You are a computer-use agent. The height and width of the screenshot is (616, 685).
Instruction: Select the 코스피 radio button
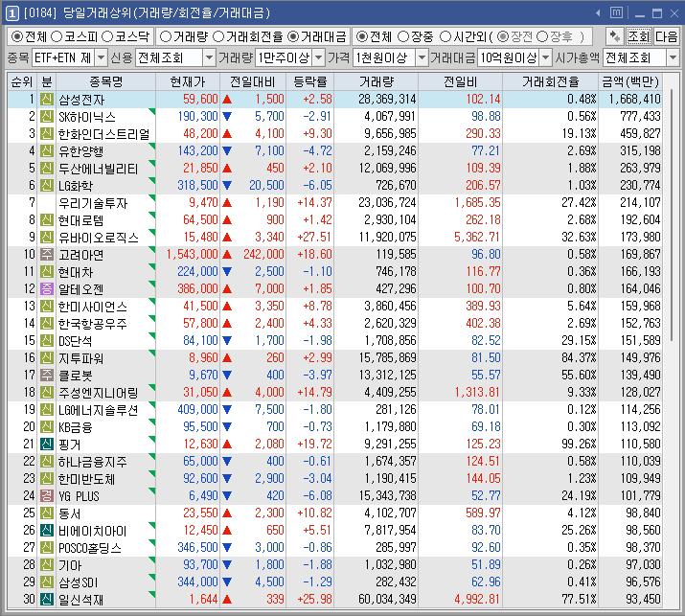click(x=57, y=36)
